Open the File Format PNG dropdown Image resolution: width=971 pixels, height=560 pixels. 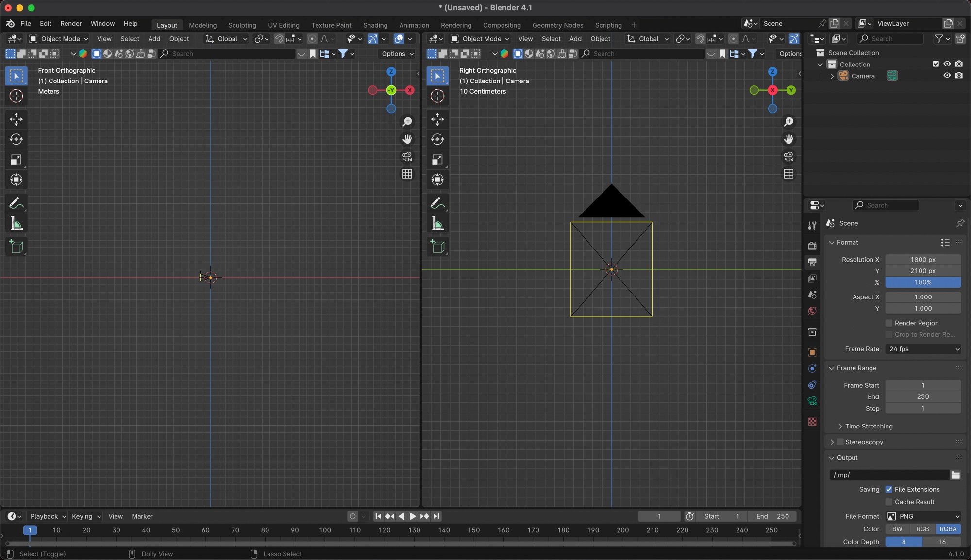[923, 517]
